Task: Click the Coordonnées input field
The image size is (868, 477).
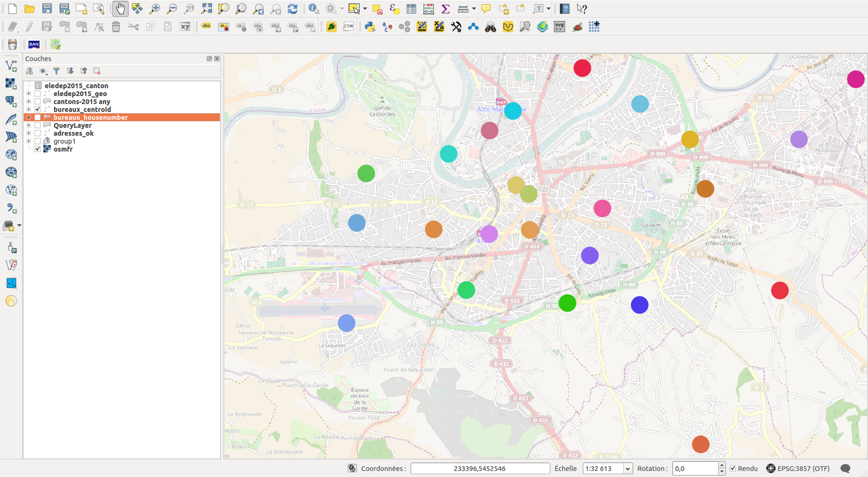Action: tap(480, 468)
